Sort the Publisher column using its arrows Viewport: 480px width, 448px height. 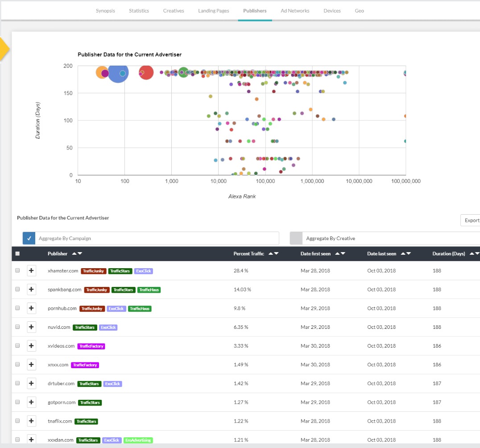(x=77, y=253)
